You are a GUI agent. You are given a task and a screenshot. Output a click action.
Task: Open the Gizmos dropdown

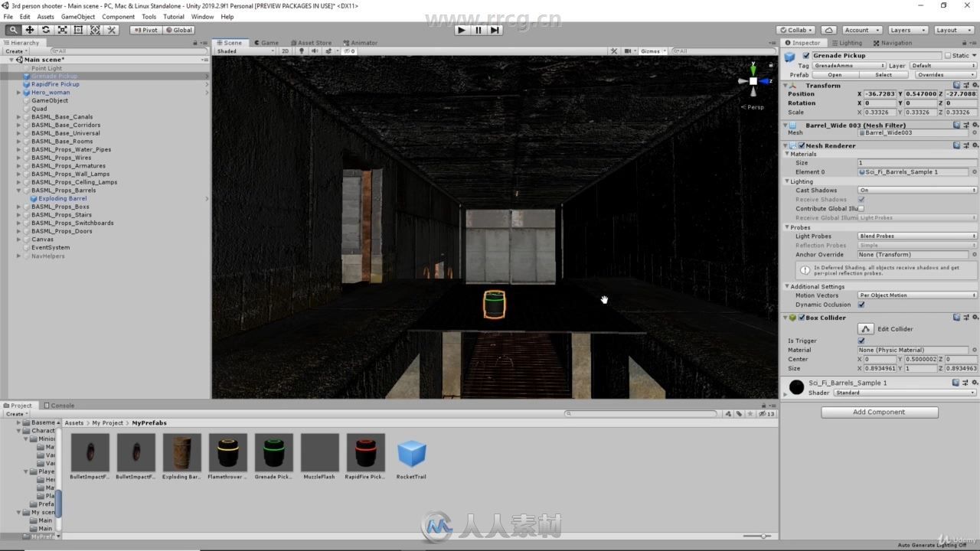click(x=652, y=51)
